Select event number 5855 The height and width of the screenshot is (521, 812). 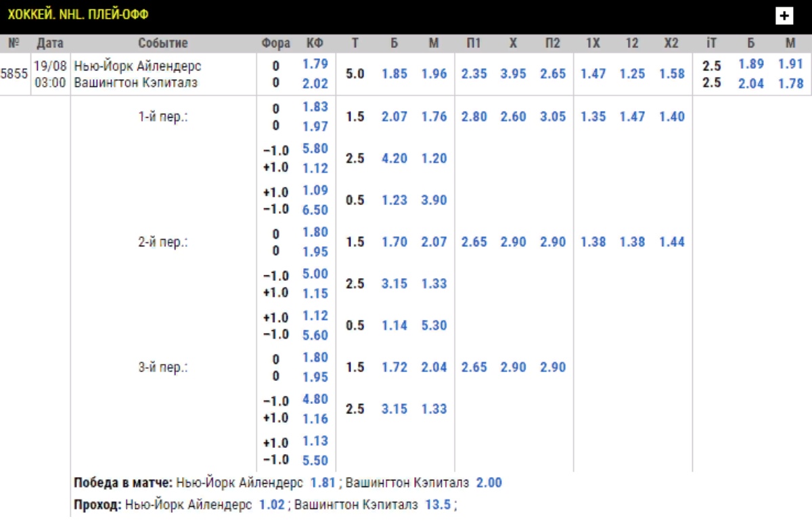(14, 74)
